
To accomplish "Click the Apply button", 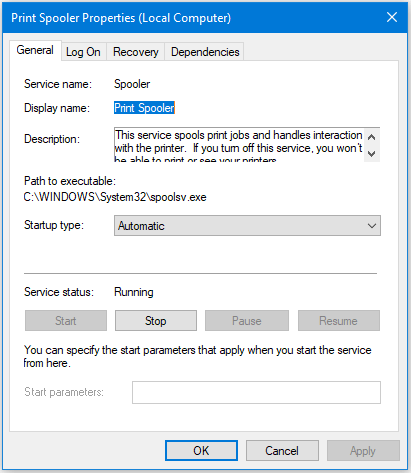I will (363, 451).
